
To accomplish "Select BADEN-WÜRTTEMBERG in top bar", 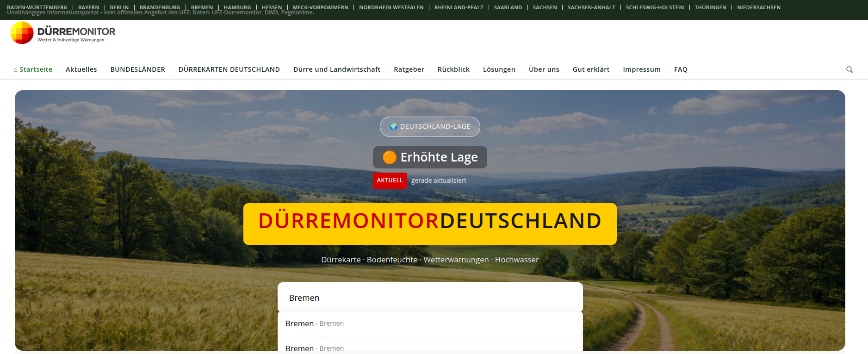I will [x=37, y=7].
